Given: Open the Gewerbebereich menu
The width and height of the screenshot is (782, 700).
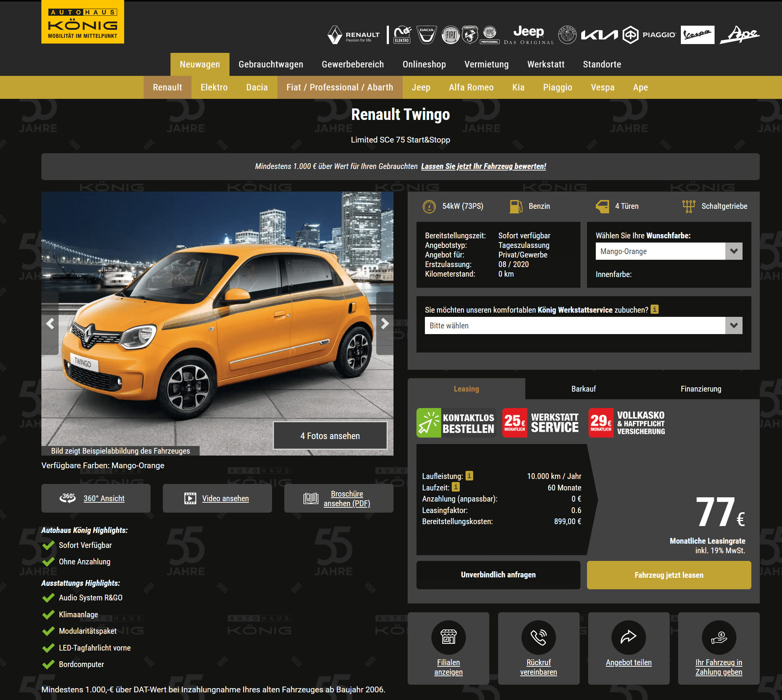Looking at the screenshot, I should [353, 64].
